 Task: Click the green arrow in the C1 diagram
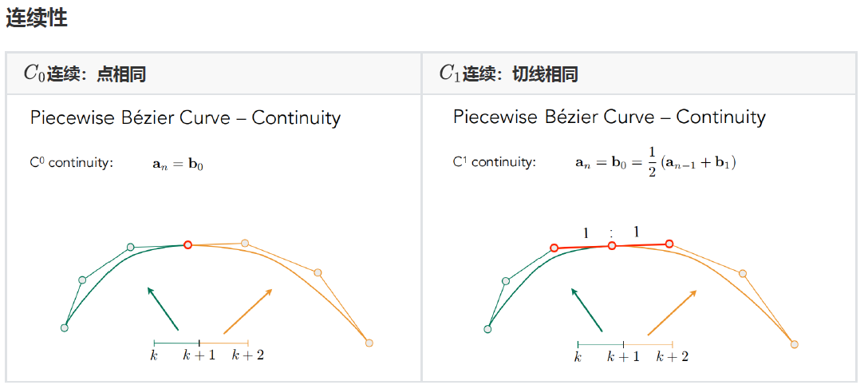[x=587, y=309]
